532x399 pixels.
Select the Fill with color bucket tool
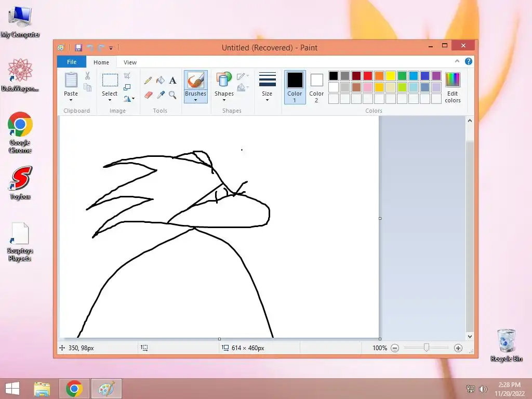point(160,81)
